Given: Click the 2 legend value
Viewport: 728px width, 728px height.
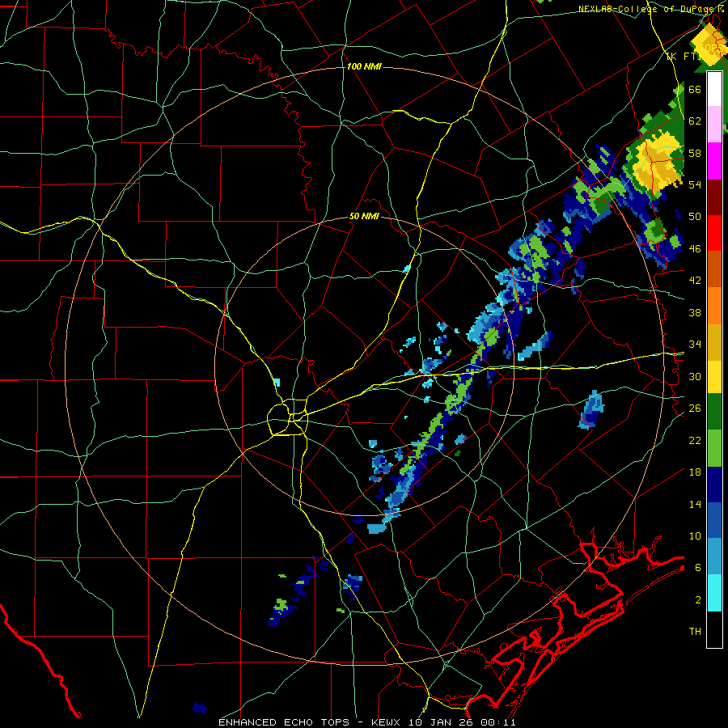Looking at the screenshot, I should (x=697, y=599).
